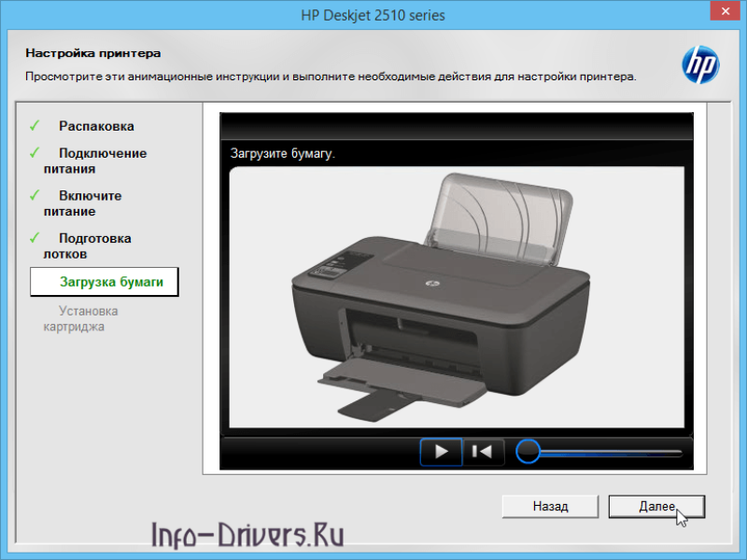Go back with the Назад button
747x560 pixels.
[550, 506]
